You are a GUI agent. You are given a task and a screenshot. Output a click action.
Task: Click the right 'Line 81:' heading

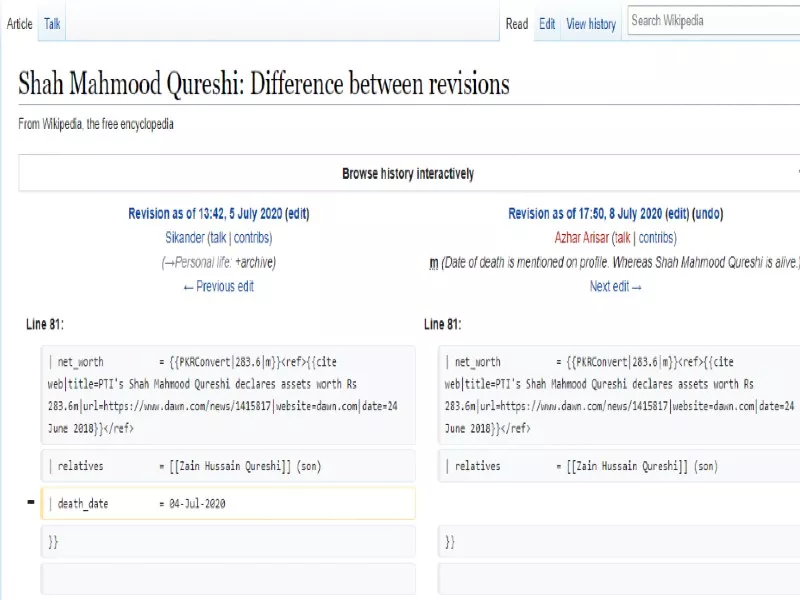[442, 324]
